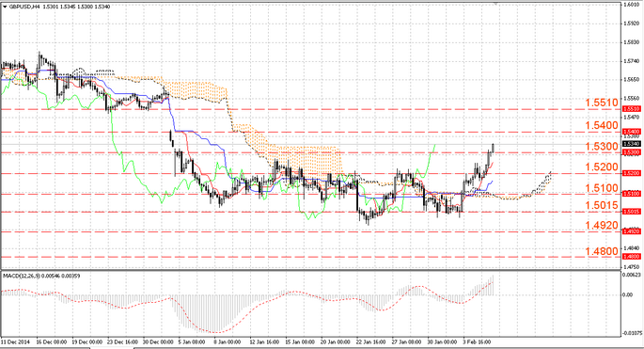Click the black current price tag 1.5340
The width and height of the screenshot is (644, 349).
click(632, 144)
